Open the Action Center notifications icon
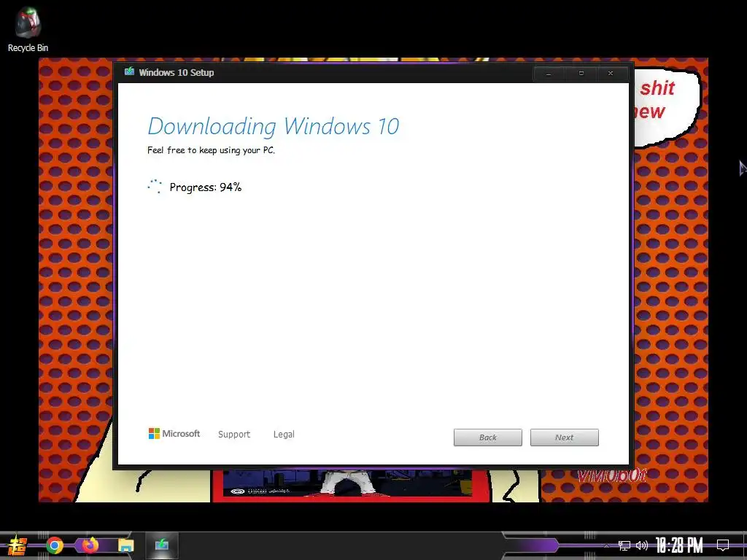747x560 pixels. pos(723,545)
